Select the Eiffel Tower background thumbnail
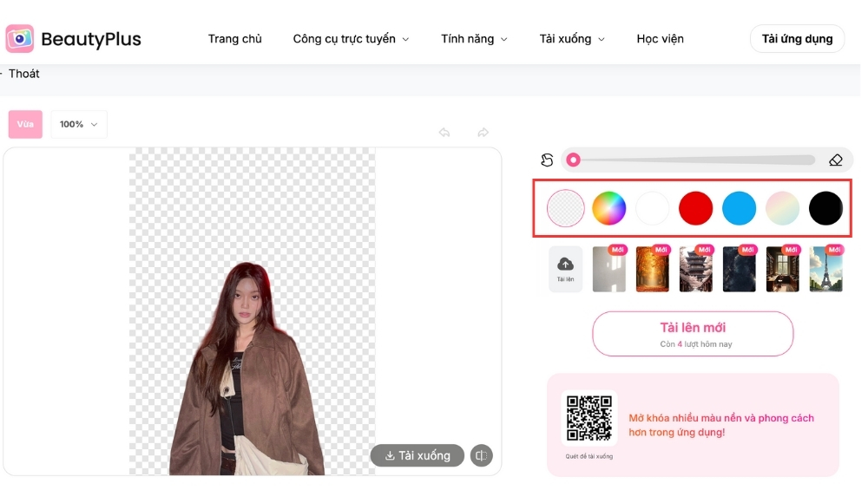The width and height of the screenshot is (868, 503). click(x=825, y=269)
